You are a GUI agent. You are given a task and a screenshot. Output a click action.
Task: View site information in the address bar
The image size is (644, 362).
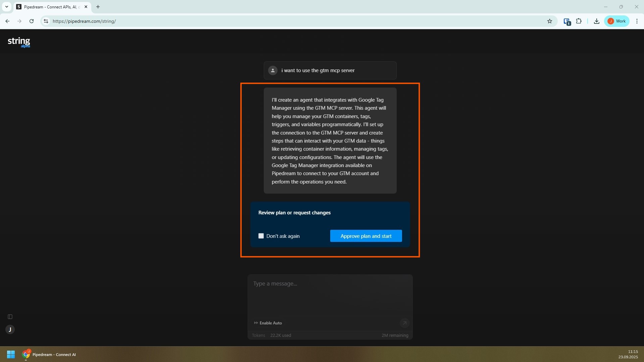(46, 21)
